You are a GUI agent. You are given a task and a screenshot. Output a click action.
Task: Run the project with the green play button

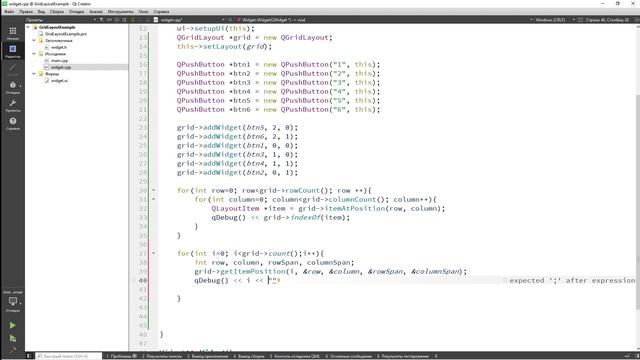(13, 325)
